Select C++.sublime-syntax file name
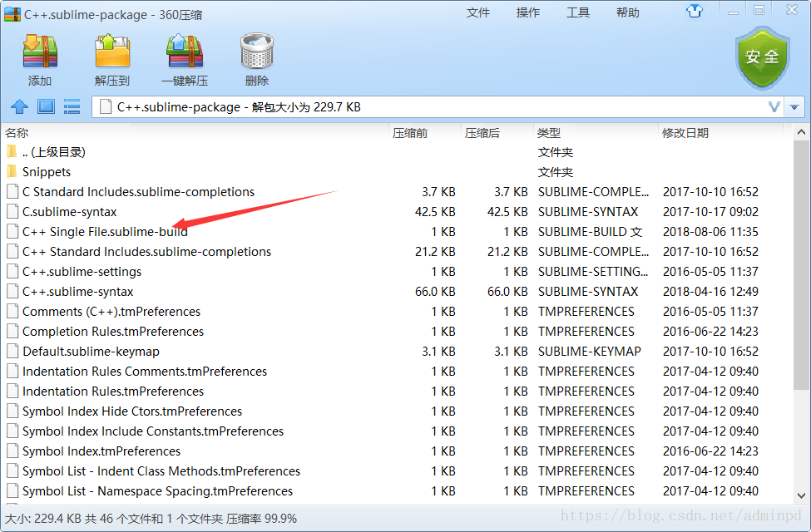Image resolution: width=811 pixels, height=532 pixels. point(77,292)
